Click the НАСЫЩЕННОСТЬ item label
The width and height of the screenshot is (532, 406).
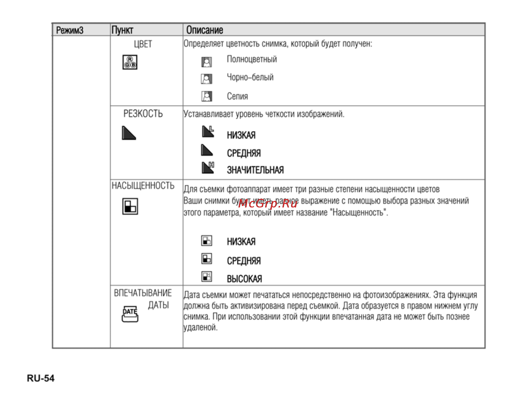(x=143, y=186)
